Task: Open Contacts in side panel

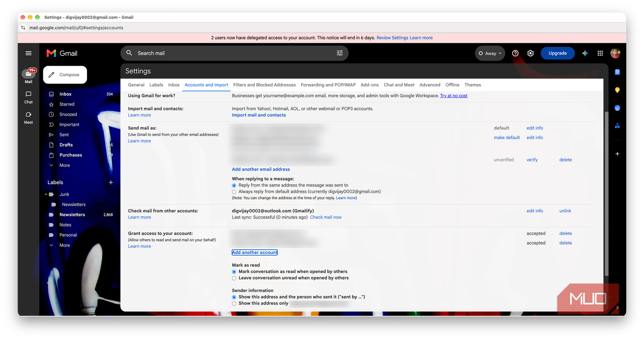Action: [617, 126]
